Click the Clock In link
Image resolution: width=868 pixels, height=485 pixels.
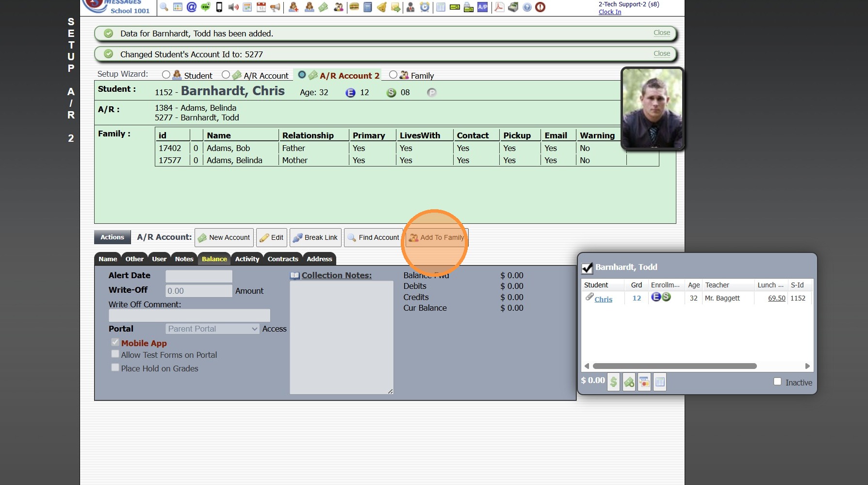pos(609,12)
